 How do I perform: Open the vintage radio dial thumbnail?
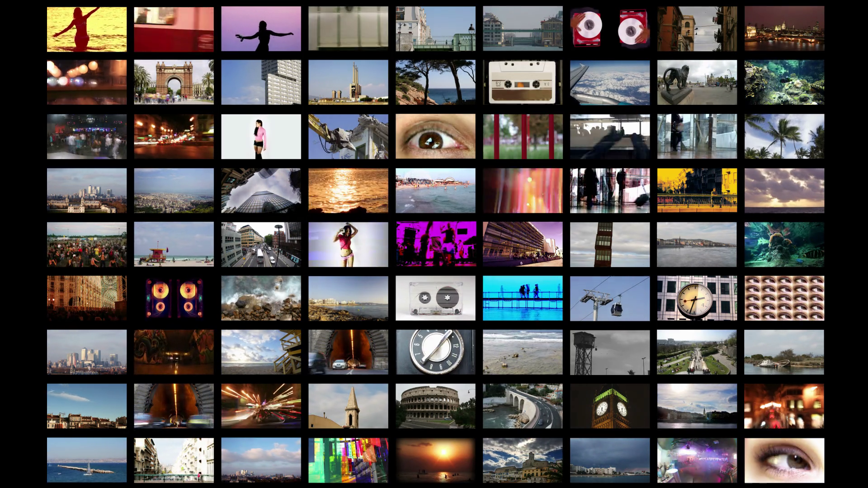pyautogui.click(x=435, y=352)
